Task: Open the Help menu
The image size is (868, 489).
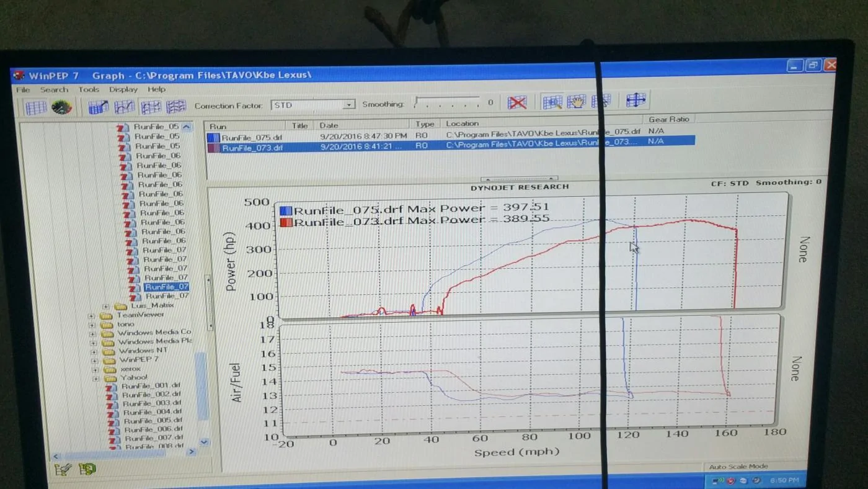Action: (156, 89)
